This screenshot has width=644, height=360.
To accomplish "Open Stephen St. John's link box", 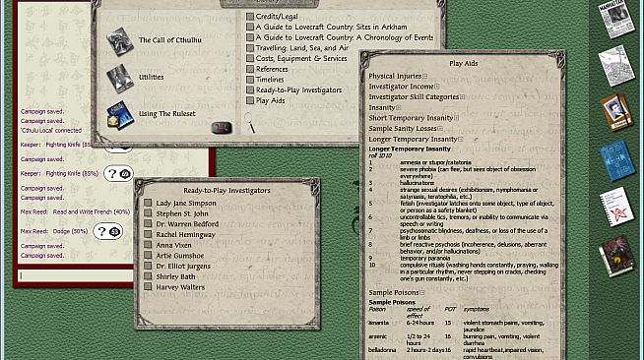I will [148, 213].
